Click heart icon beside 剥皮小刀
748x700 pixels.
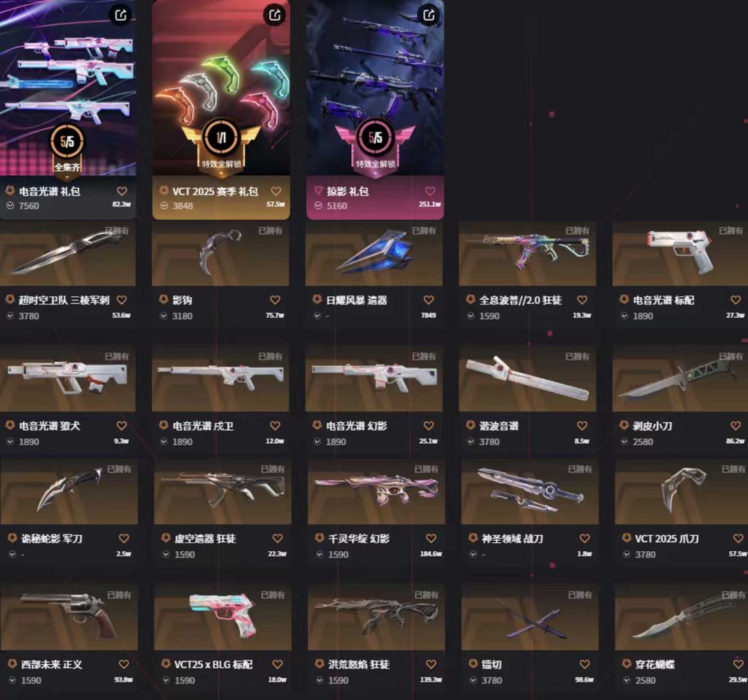[x=736, y=426]
